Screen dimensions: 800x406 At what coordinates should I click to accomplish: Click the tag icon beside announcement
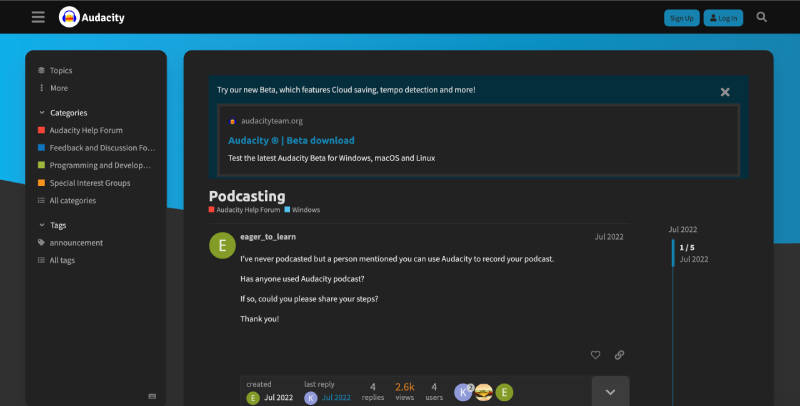pos(41,243)
